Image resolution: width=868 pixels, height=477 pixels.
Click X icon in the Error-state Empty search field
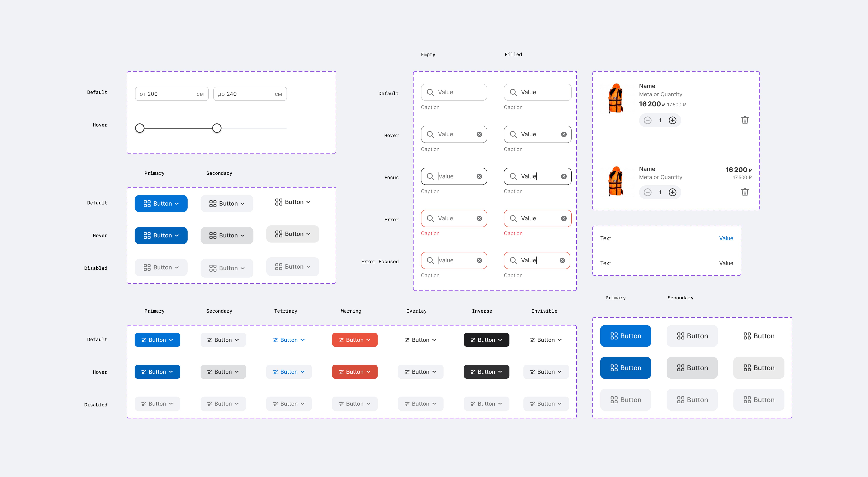point(479,218)
